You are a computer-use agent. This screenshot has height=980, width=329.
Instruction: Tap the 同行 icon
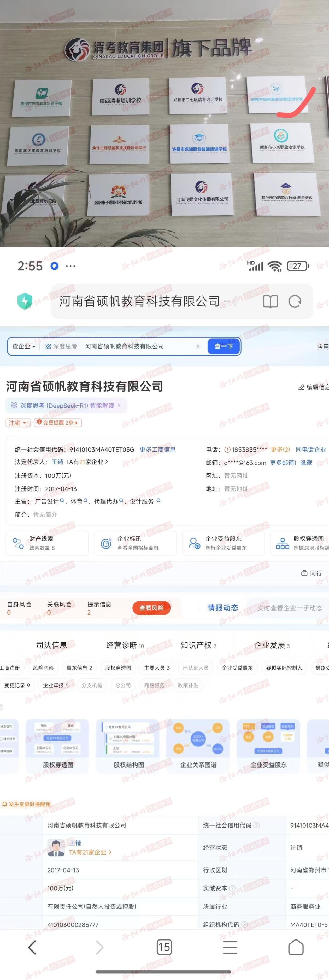click(x=304, y=573)
